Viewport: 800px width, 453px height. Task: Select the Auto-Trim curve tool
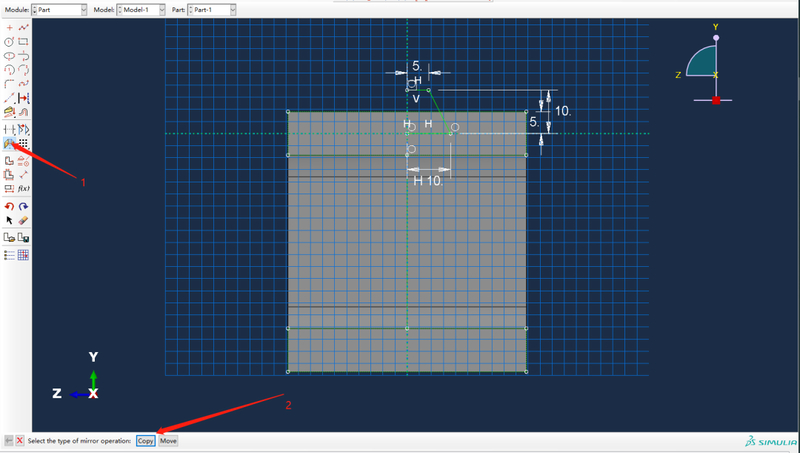[9, 130]
